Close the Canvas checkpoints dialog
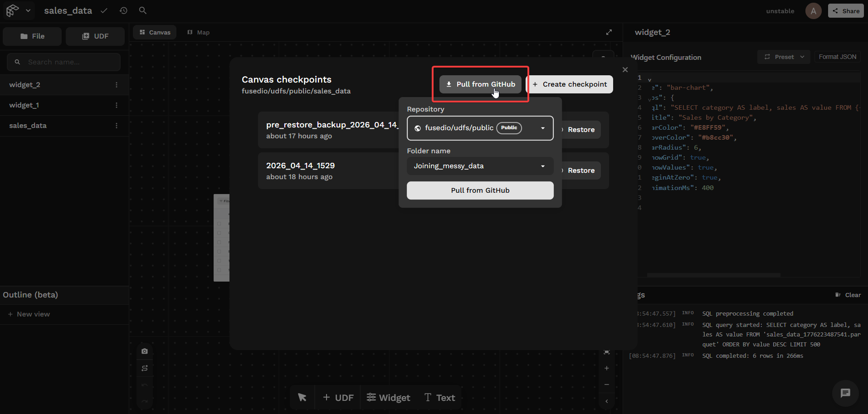This screenshot has width=868, height=414. pos(625,69)
